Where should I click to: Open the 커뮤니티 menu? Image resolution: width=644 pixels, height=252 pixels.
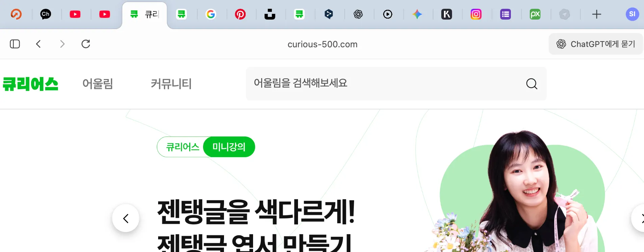[171, 83]
